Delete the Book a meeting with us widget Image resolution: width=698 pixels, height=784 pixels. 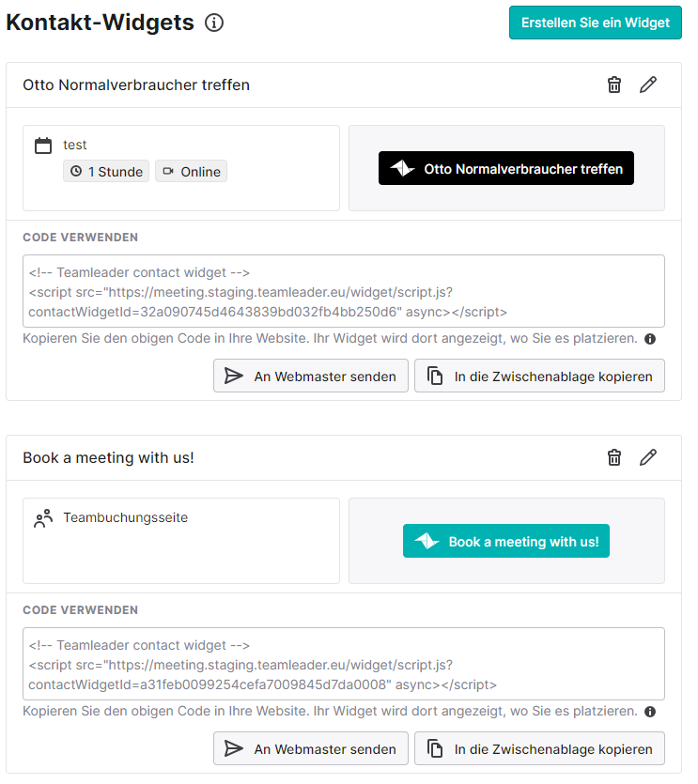click(614, 457)
